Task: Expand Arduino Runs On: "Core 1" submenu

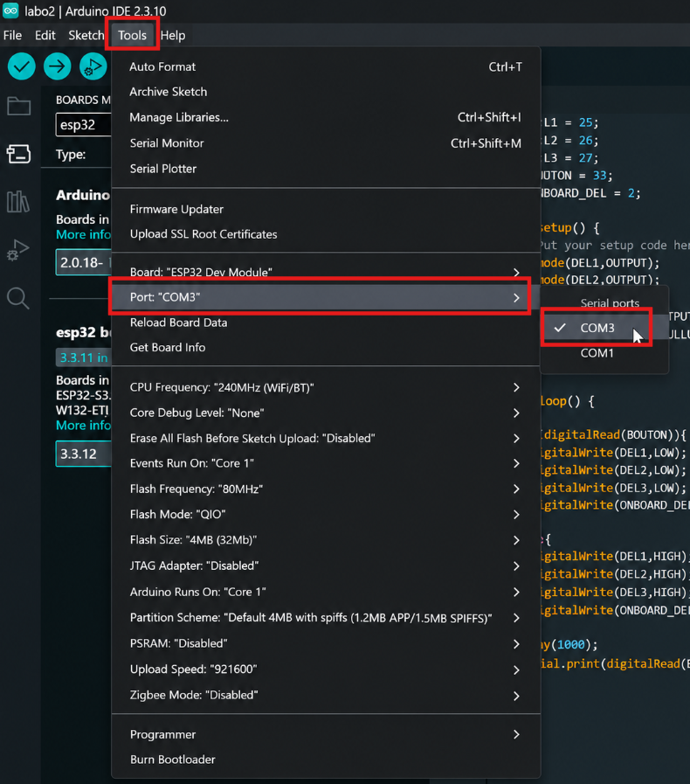Action: click(x=326, y=592)
